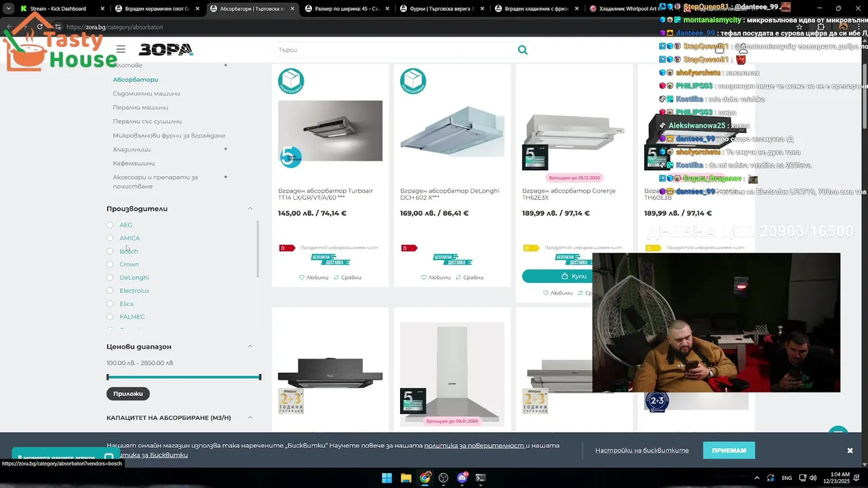Open the Съдомиялни машини category
868x488 pixels.
[146, 94]
